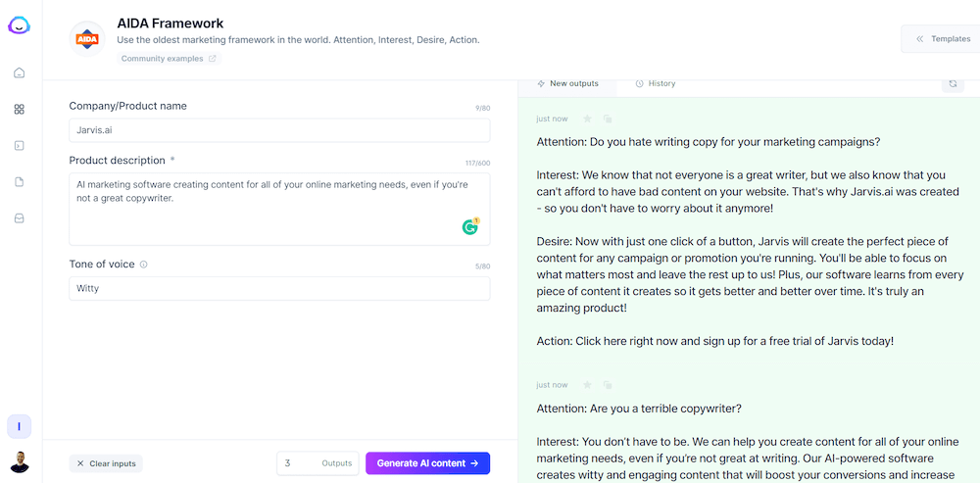Viewport: 980px width, 483px height.
Task: Open the Community examples link
Action: (169, 59)
